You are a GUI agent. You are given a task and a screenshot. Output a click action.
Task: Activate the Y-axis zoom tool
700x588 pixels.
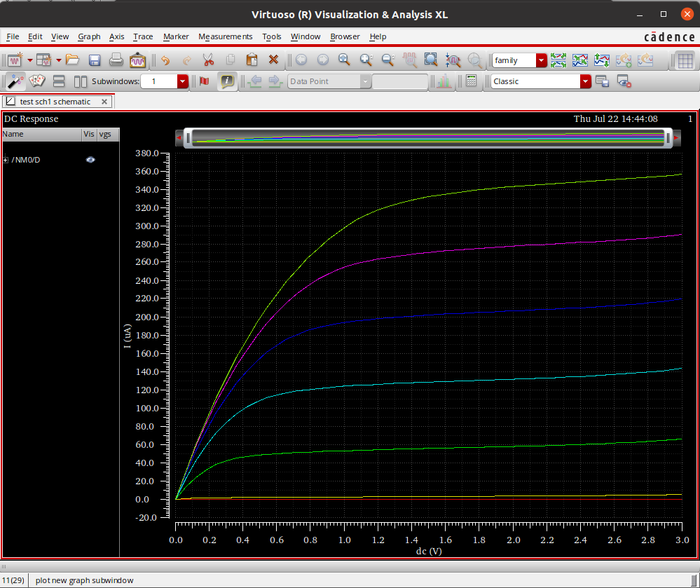(453, 60)
